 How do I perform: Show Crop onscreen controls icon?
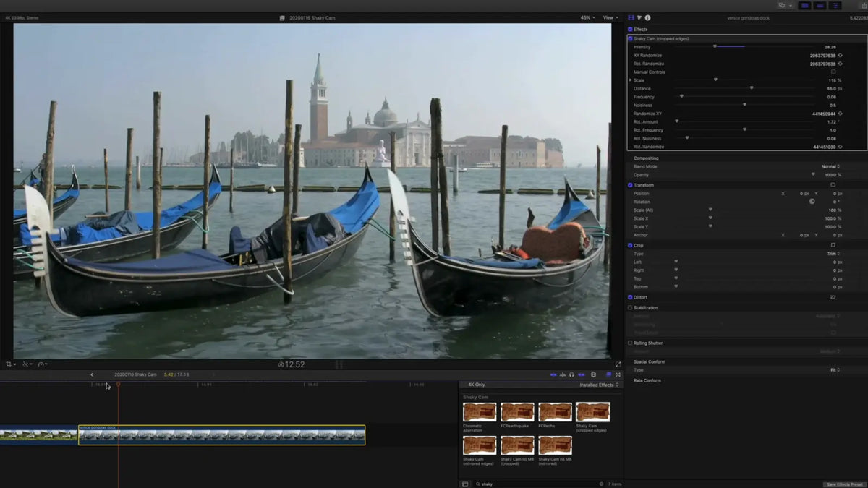point(833,245)
